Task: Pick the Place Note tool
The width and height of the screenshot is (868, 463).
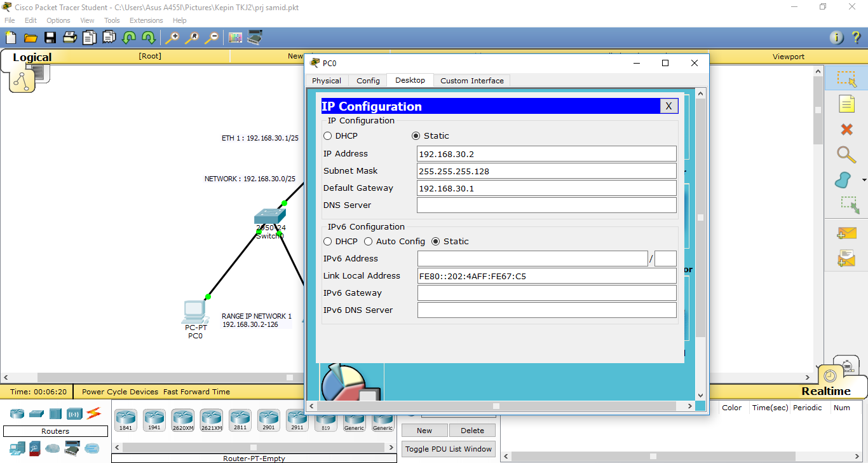Action: tap(846, 104)
